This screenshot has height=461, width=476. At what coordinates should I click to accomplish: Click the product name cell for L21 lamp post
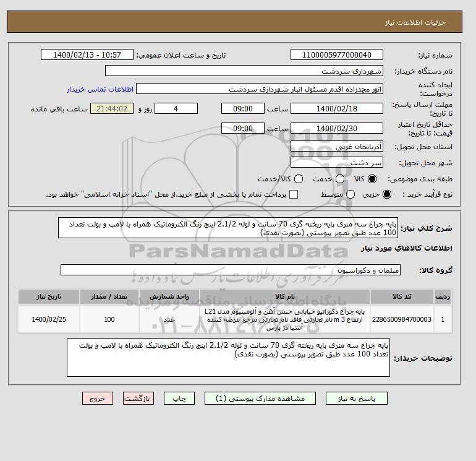point(285,319)
